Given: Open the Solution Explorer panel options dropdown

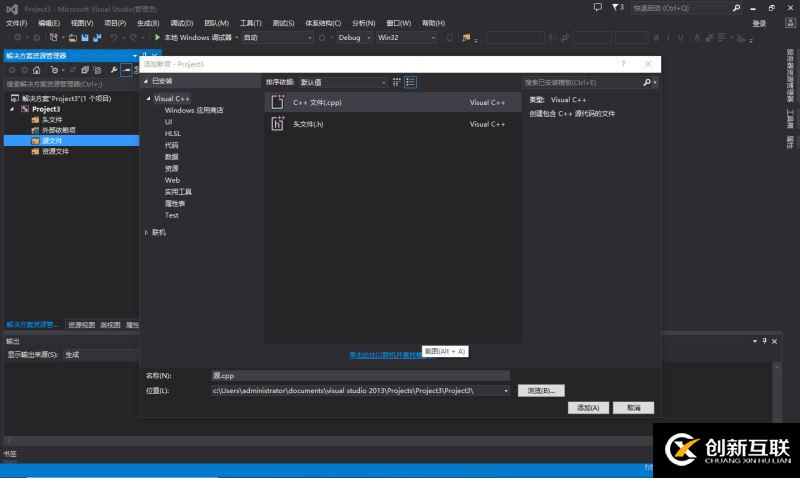Looking at the screenshot, I should click(135, 56).
